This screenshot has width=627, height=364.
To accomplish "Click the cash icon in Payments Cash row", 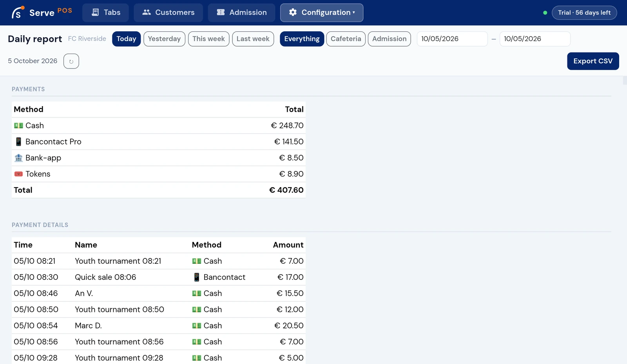I will point(18,126).
